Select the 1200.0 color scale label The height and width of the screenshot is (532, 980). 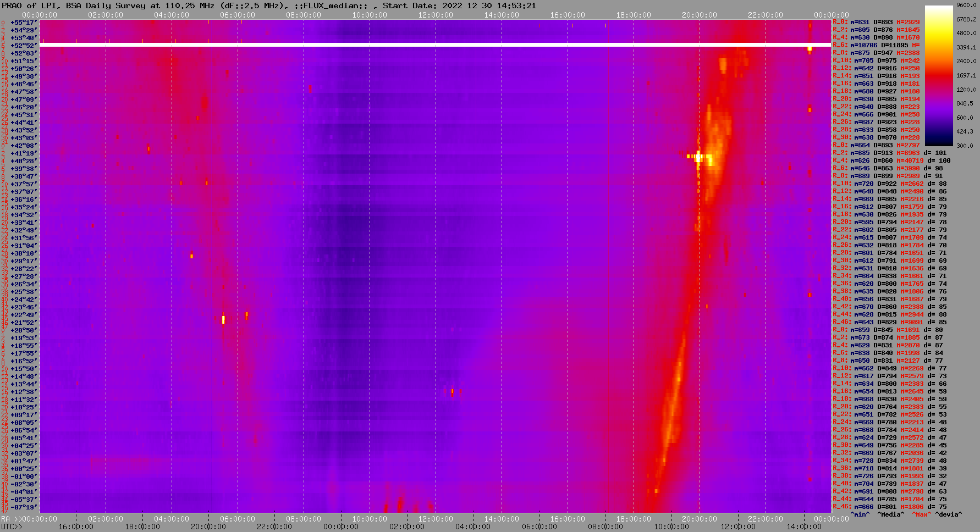click(x=966, y=90)
